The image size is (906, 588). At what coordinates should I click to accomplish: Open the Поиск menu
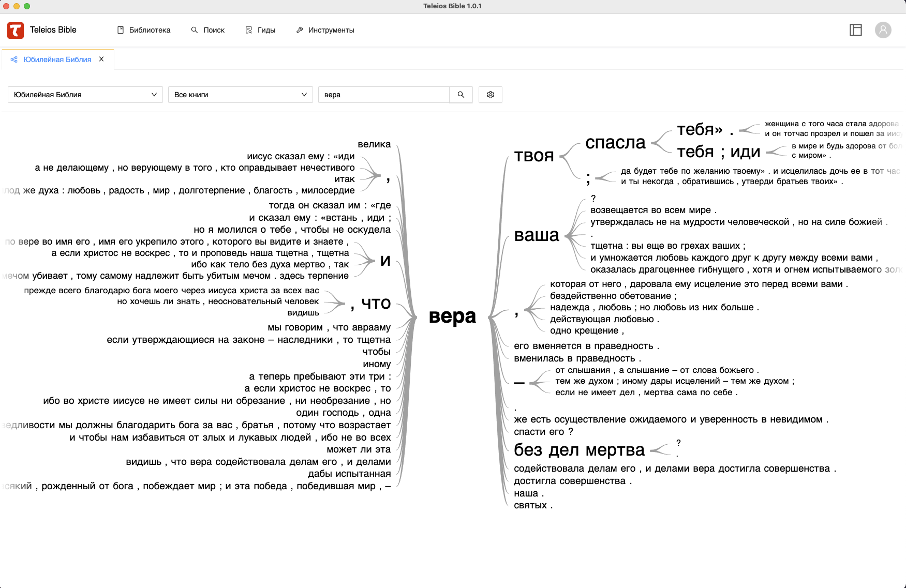coord(208,30)
